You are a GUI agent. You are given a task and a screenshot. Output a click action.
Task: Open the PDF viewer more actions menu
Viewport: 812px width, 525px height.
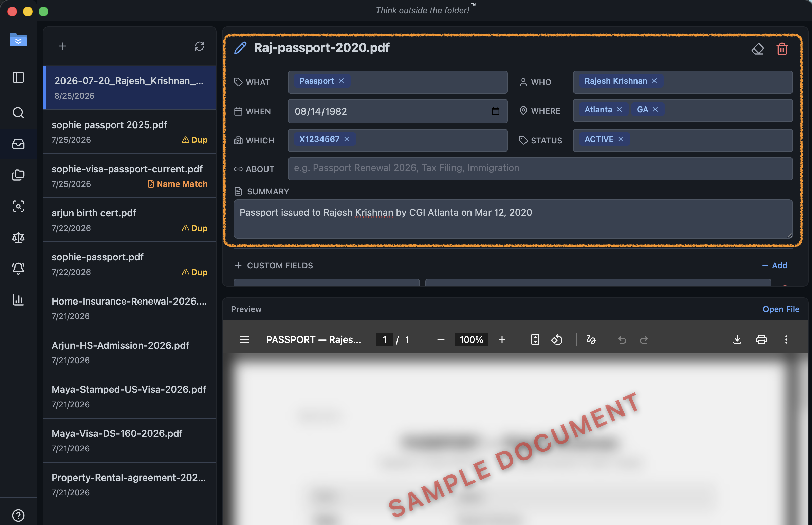786,339
